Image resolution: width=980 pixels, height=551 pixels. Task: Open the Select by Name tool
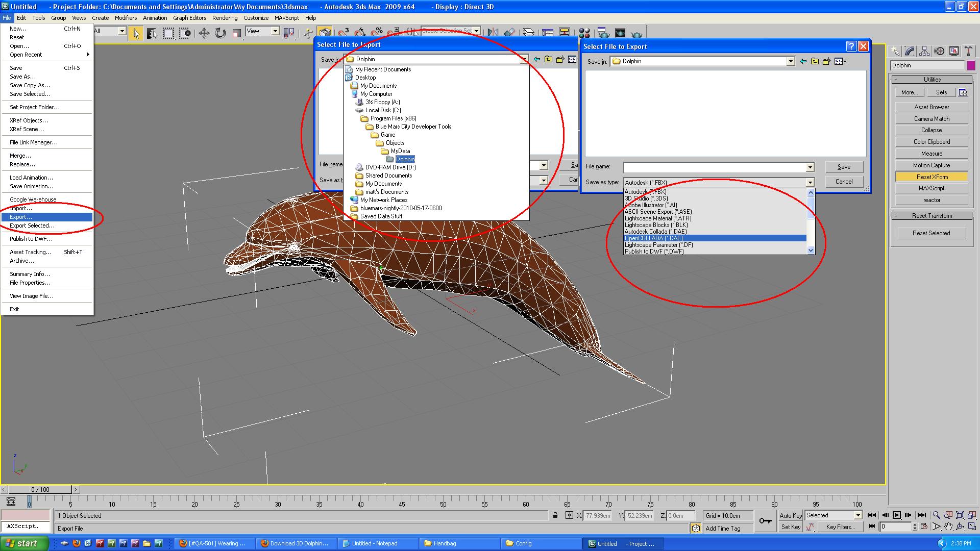[x=152, y=33]
